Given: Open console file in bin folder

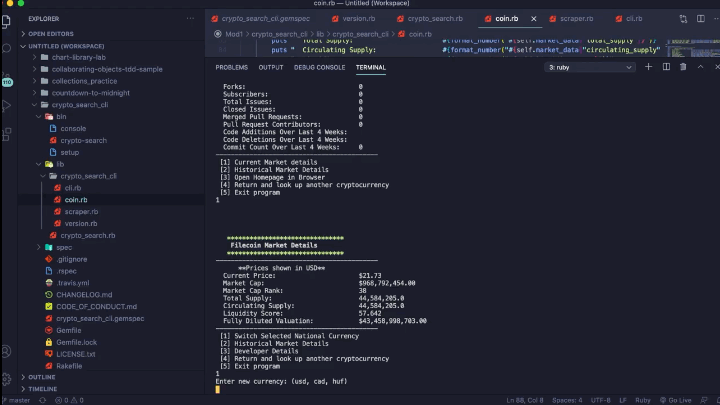Looking at the screenshot, I should tap(73, 129).
